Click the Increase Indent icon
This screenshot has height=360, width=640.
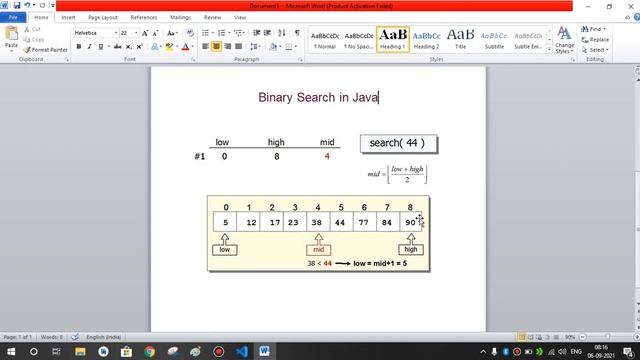point(267,33)
